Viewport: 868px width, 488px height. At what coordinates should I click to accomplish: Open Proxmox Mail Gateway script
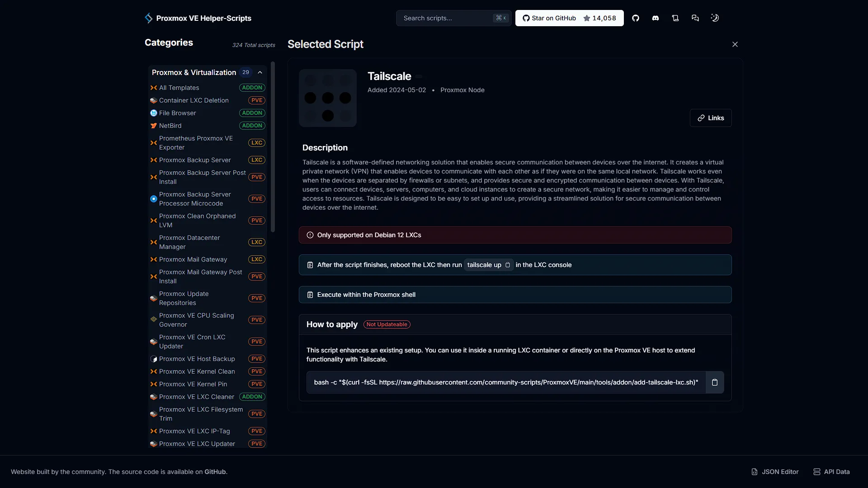(208, 259)
